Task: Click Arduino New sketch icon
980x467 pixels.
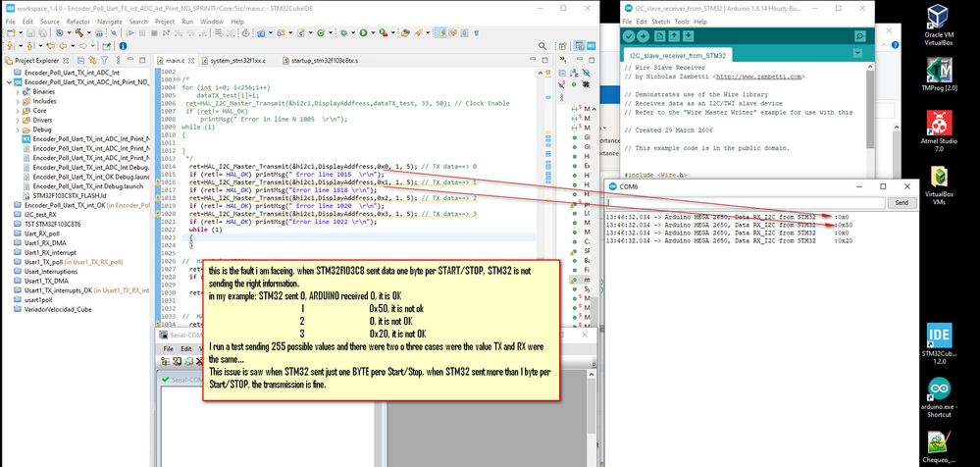Action: point(660,36)
